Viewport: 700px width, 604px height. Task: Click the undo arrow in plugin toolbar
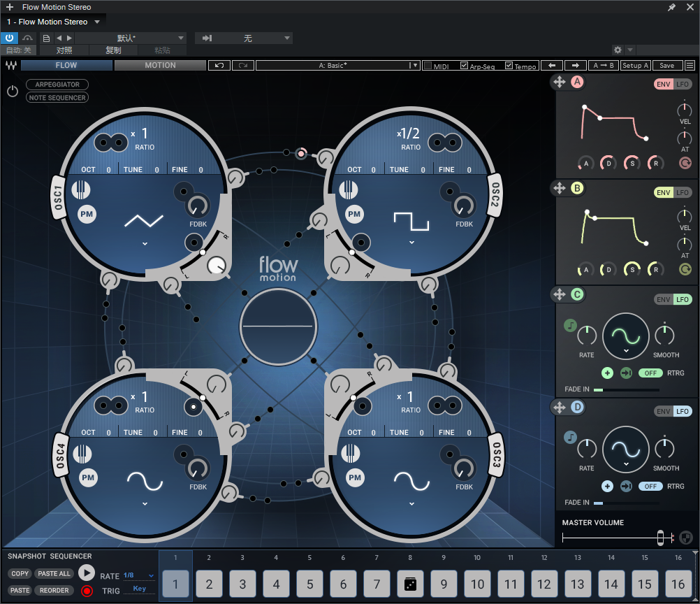pyautogui.click(x=219, y=65)
